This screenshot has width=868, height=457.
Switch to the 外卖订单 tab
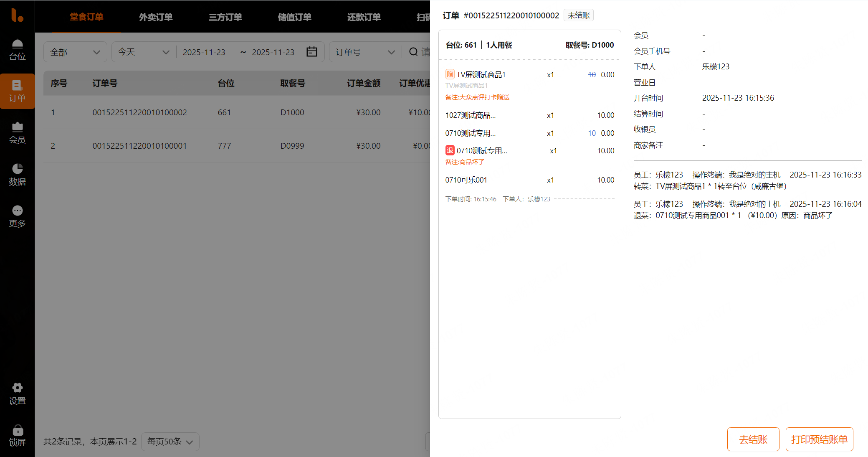point(156,17)
